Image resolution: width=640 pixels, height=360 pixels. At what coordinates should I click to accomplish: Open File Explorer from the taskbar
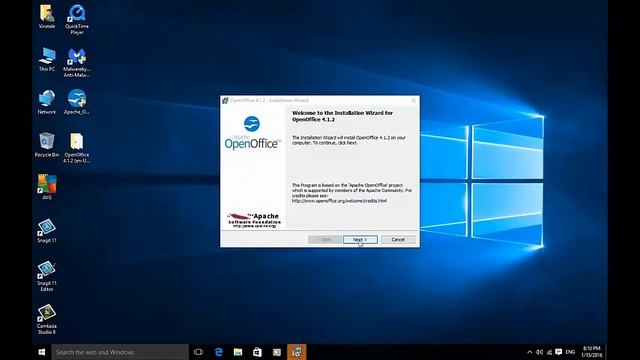(x=238, y=352)
